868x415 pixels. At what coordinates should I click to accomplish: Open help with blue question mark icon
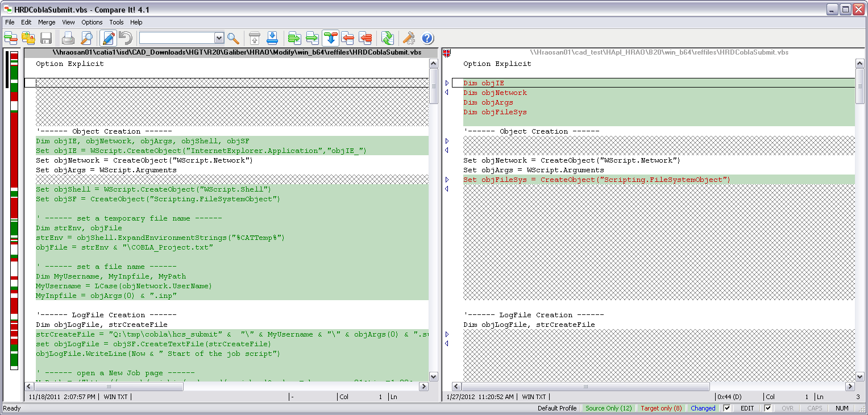(427, 38)
